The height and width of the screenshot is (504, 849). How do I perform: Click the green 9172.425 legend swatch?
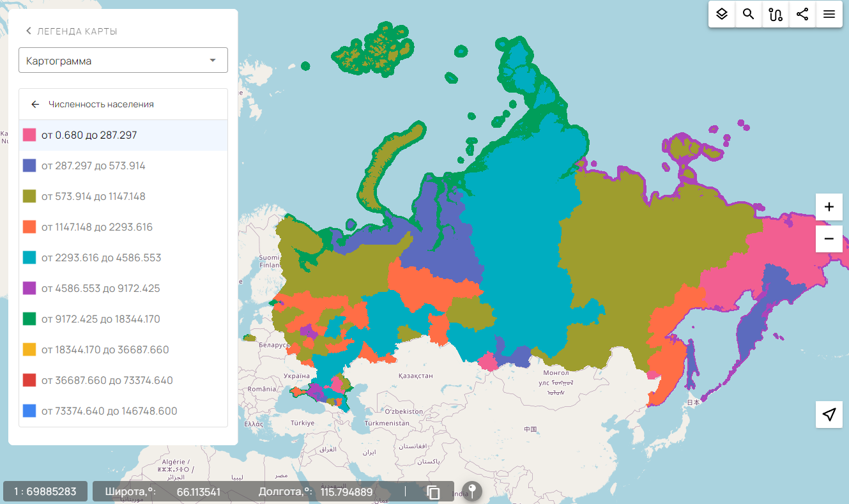tap(29, 319)
